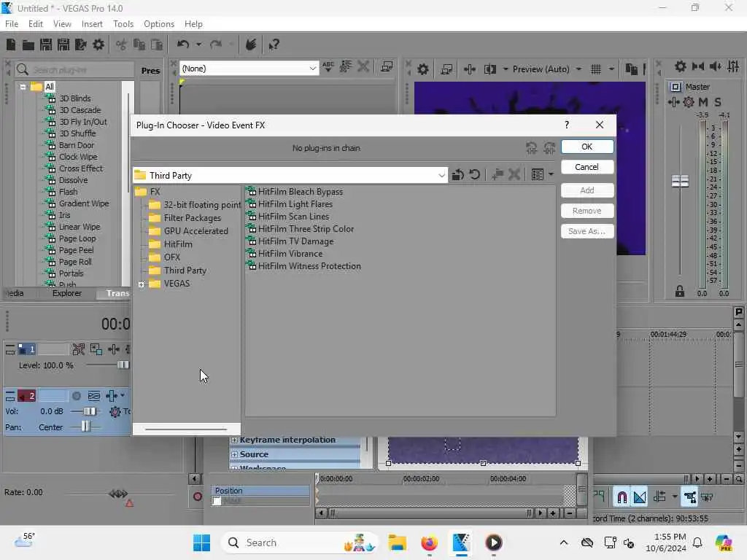747x560 pixels.
Task: Open Project Video Properties in preview toolbar
Action: pyautogui.click(x=422, y=69)
